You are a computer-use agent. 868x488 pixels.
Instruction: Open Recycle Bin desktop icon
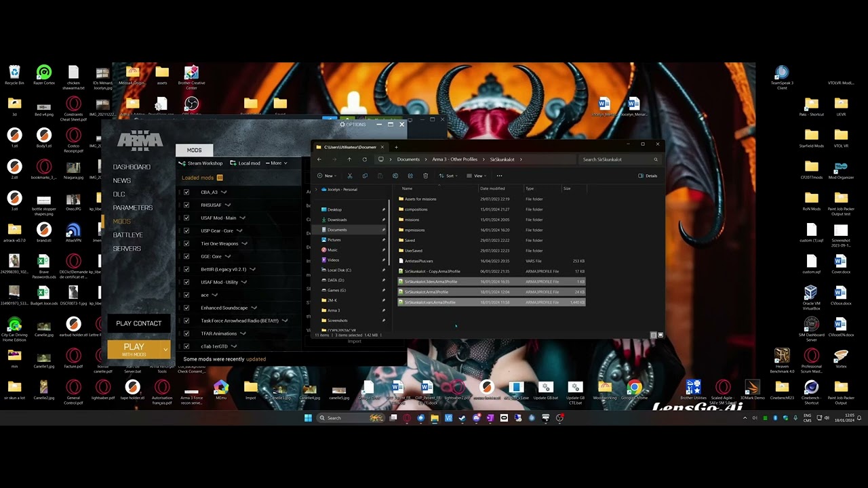(x=14, y=75)
